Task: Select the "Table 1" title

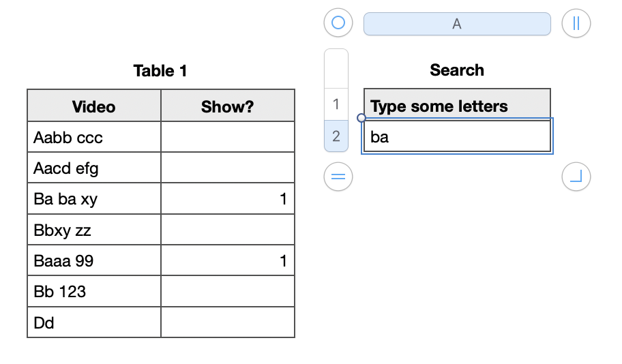Action: 160,71
